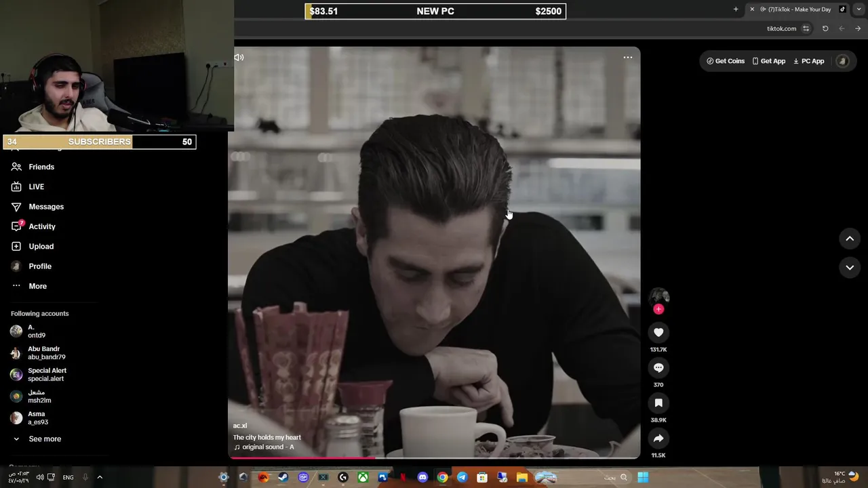Open Settings gear from the taskbar
This screenshot has height=488, width=868.
223,477
